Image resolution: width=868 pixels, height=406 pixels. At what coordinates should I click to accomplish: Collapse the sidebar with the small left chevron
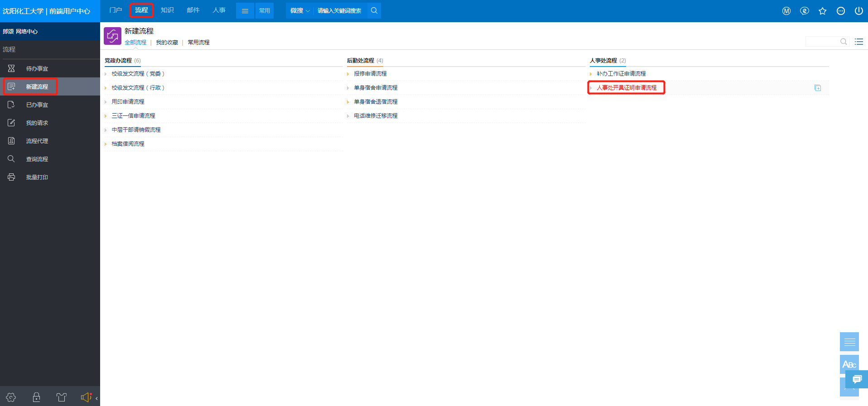(x=96, y=398)
